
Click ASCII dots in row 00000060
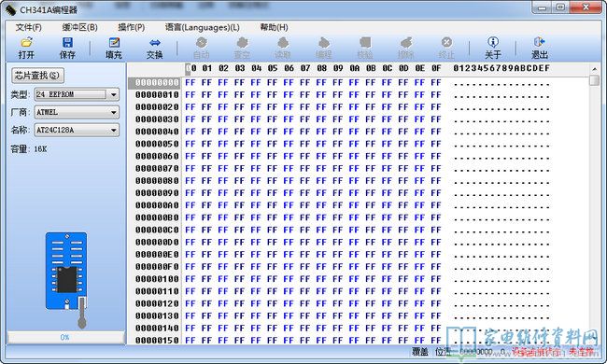501,159
